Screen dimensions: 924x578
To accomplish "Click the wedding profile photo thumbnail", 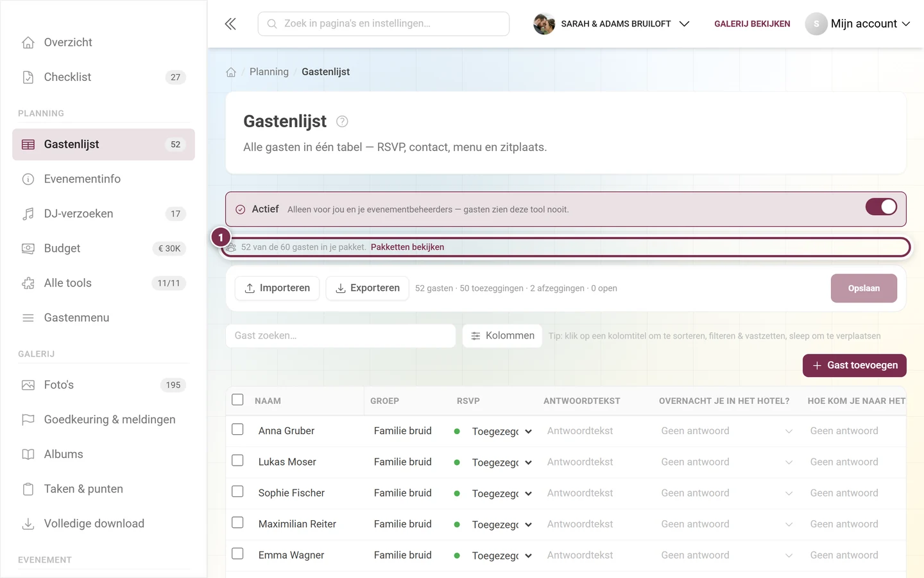I will (x=544, y=24).
